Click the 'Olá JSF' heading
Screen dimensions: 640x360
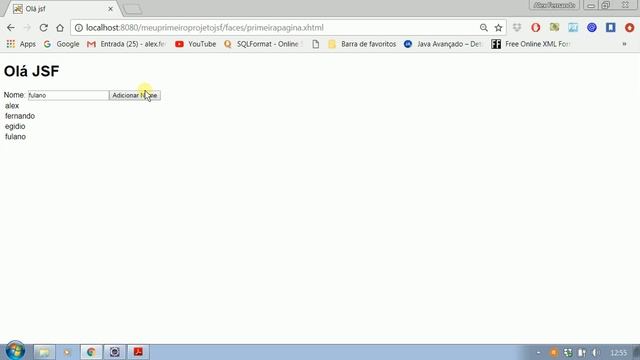(x=31, y=71)
